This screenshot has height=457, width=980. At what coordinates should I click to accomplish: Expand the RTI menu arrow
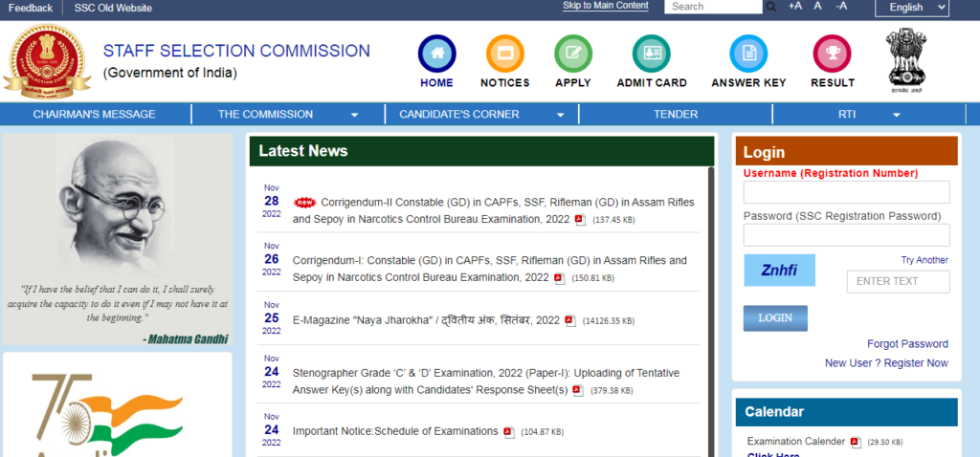point(897,115)
